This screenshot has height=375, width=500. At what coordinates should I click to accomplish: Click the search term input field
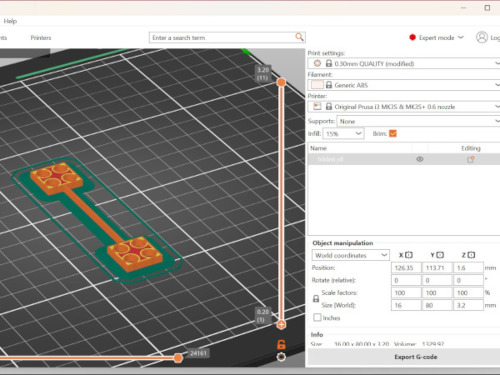(227, 37)
